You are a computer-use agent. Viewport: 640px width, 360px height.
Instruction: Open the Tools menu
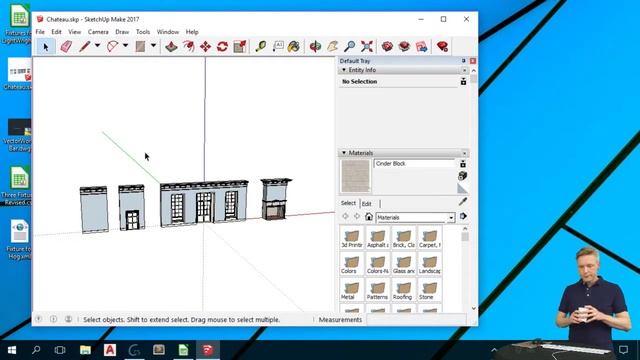click(143, 32)
